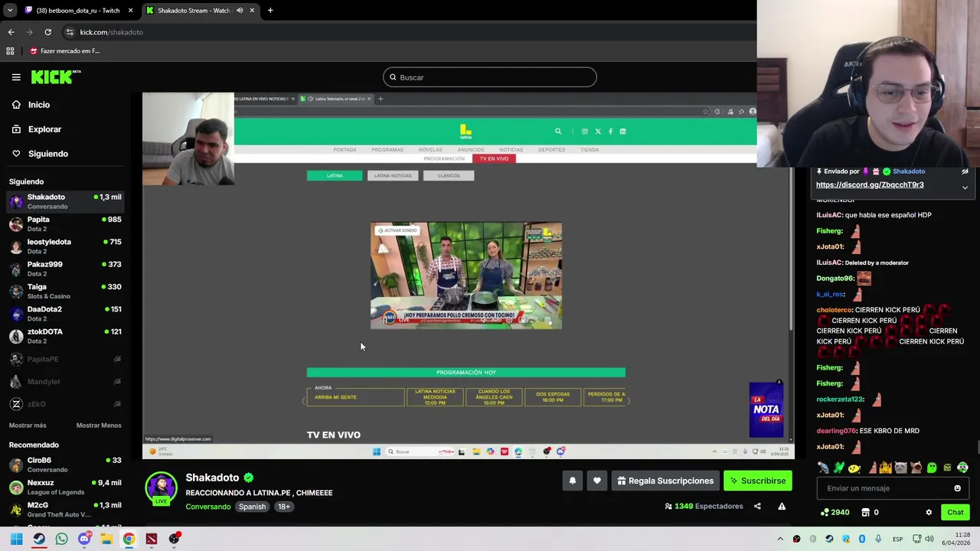Viewport: 980px width, 551px height.
Task: Open Taiga Slots & Casino channel
Action: 65,291
